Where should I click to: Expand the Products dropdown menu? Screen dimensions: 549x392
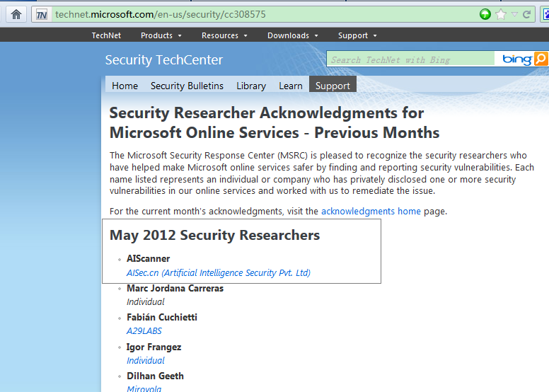pos(161,35)
